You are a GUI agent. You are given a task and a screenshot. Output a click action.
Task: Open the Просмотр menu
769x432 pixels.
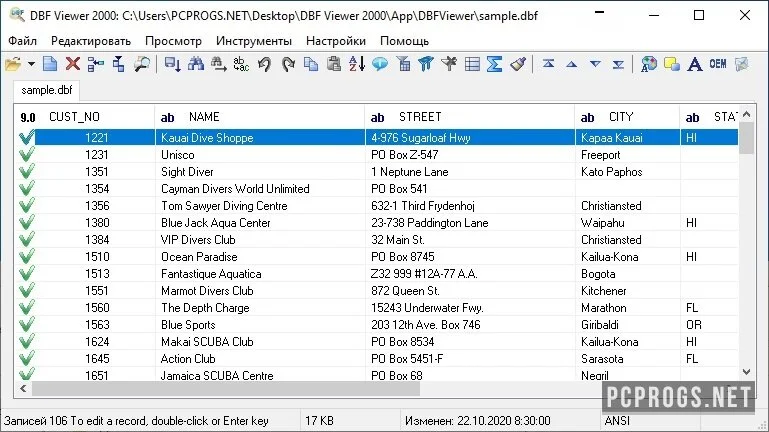pyautogui.click(x=173, y=41)
